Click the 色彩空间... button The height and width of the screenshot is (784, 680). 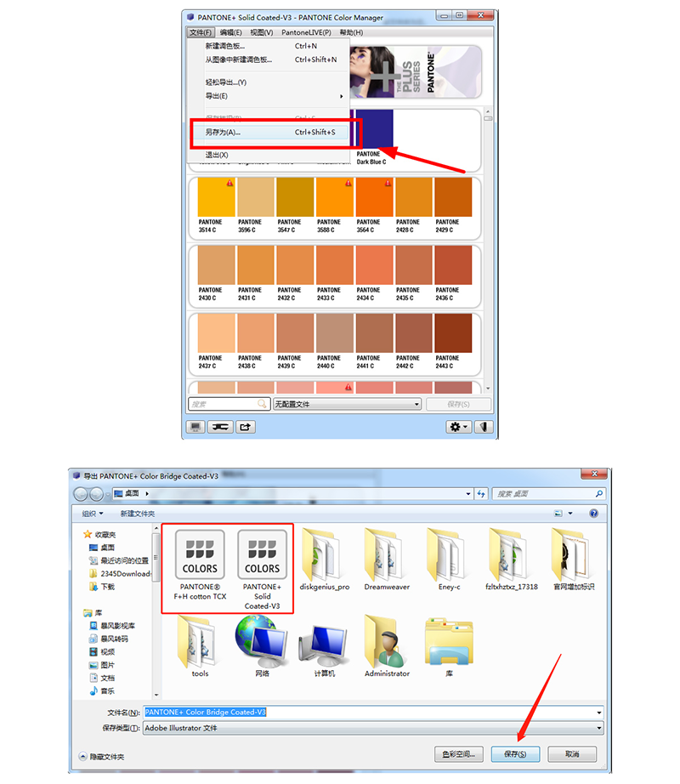pos(460,753)
